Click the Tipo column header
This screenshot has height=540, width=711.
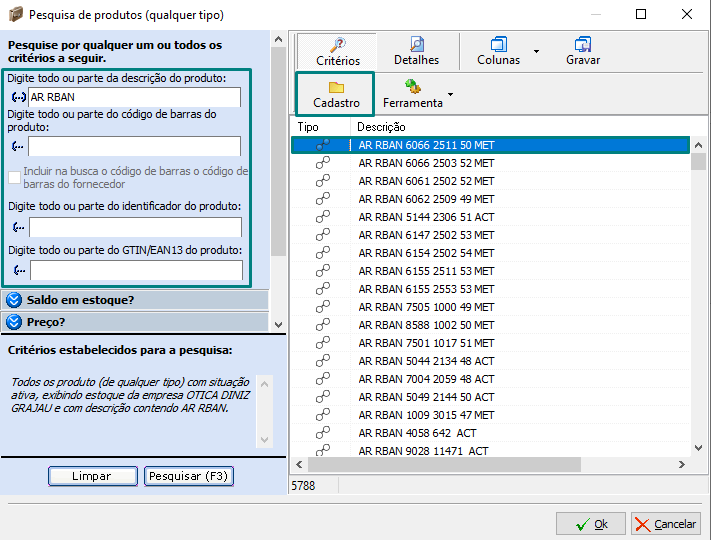320,127
